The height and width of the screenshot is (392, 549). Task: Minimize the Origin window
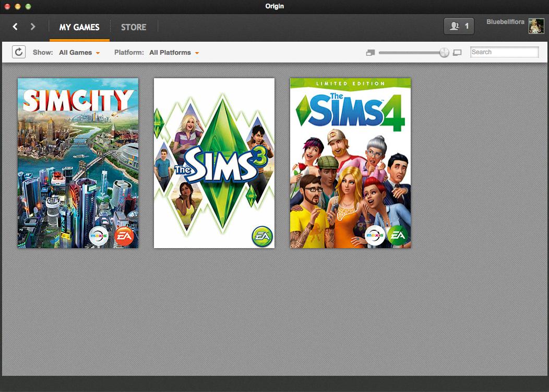[18, 6]
